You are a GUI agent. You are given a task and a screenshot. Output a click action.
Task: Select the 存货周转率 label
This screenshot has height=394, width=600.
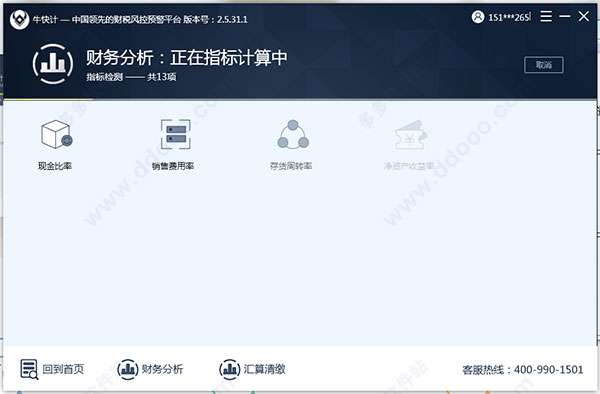291,166
